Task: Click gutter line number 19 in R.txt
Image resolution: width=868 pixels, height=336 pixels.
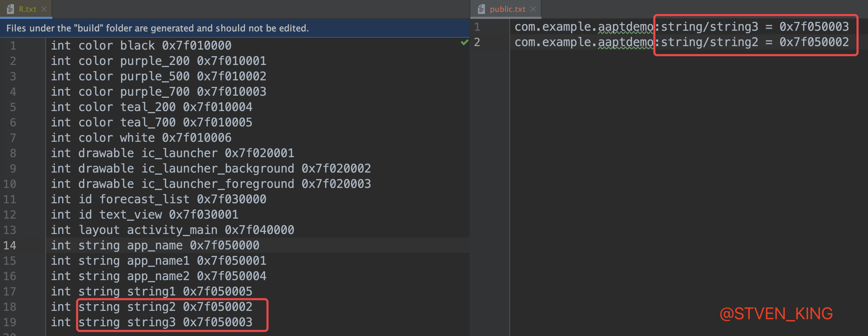Action: 10,322
